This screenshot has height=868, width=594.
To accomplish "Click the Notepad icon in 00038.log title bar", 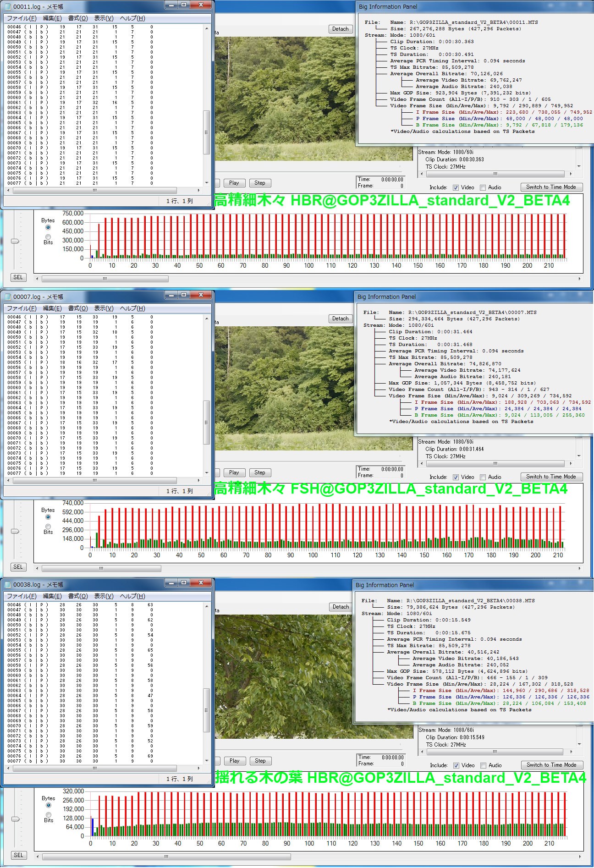I will (8, 584).
